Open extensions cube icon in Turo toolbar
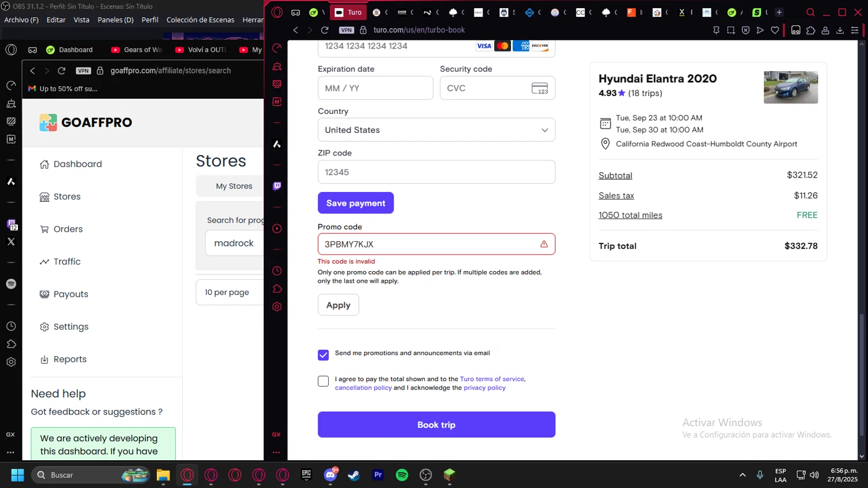Viewport: 868px width, 488px height. point(811,30)
